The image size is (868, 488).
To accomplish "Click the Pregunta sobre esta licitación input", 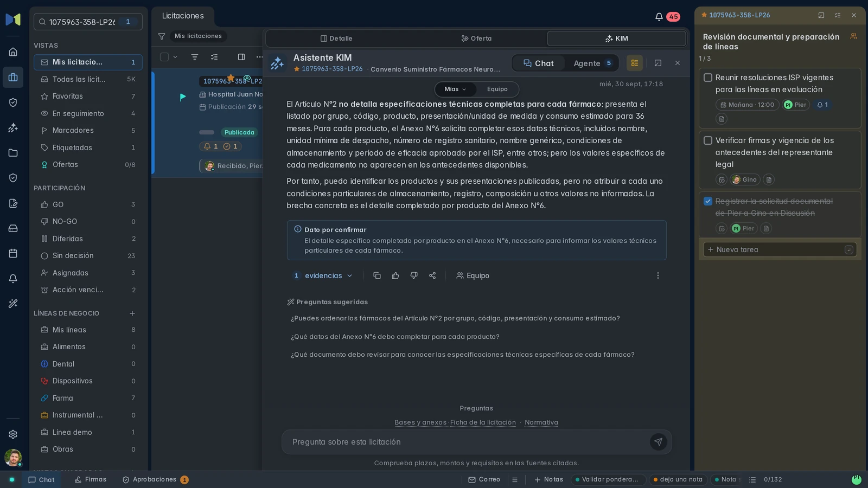I will (x=467, y=442).
